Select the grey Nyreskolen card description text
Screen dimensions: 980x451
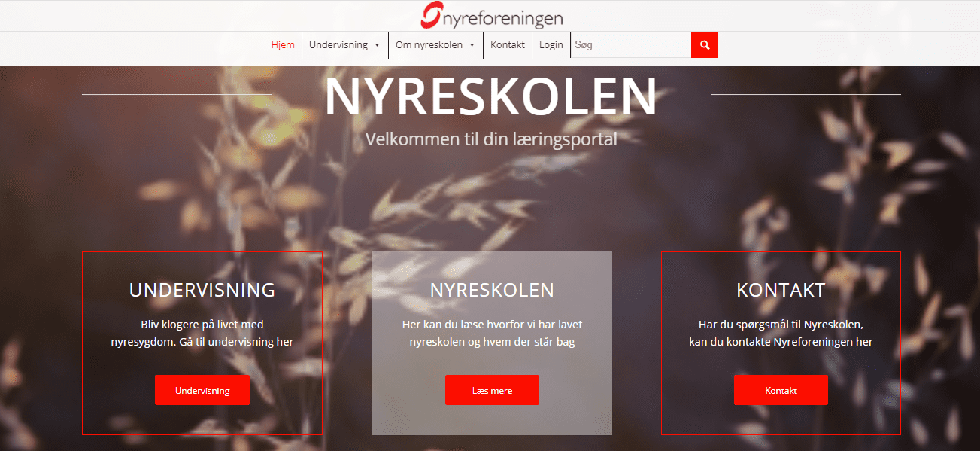click(x=492, y=334)
